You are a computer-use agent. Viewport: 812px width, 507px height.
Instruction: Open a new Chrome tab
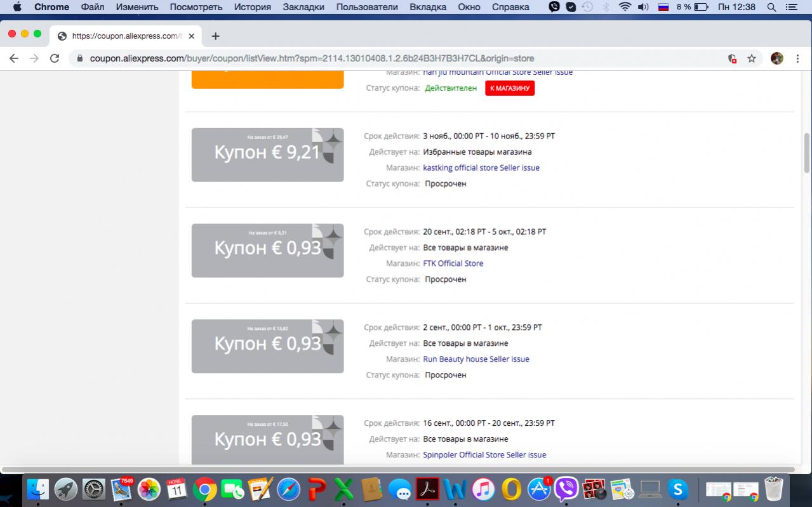coord(215,36)
